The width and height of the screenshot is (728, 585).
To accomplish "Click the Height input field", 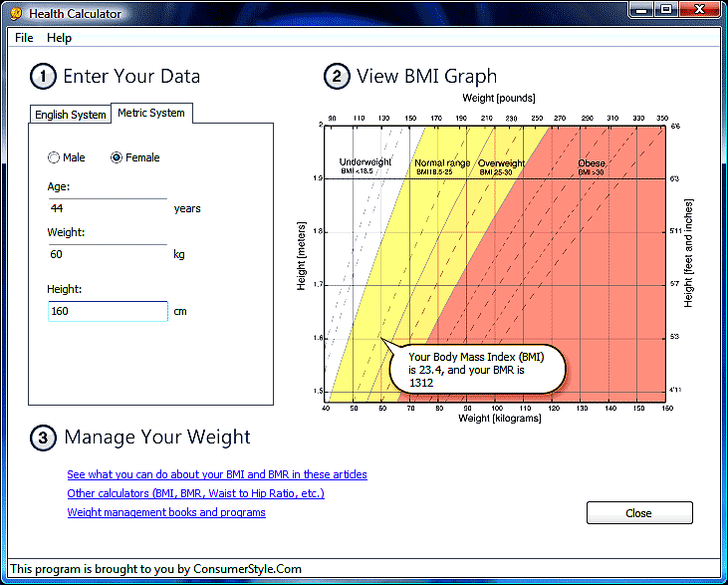I will pyautogui.click(x=108, y=311).
